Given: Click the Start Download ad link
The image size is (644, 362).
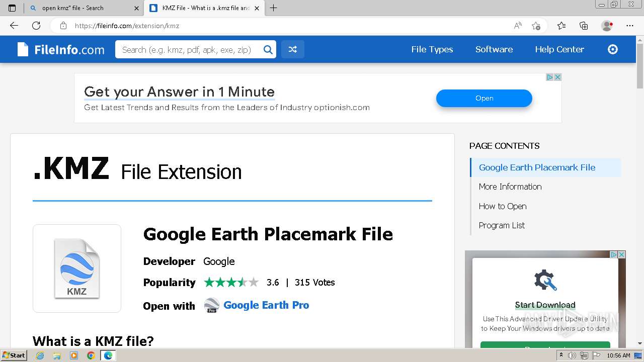Looking at the screenshot, I should (x=545, y=305).
